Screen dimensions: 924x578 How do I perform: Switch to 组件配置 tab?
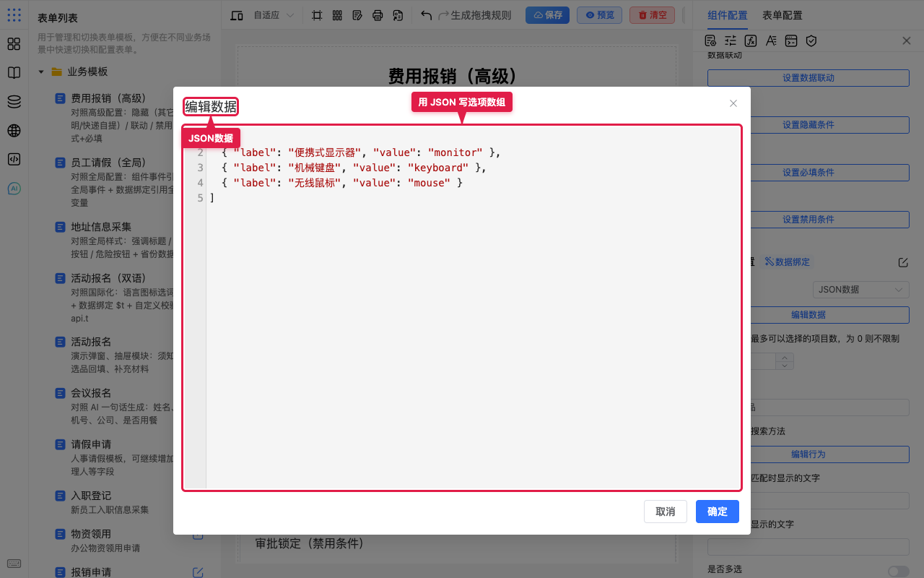pos(727,15)
